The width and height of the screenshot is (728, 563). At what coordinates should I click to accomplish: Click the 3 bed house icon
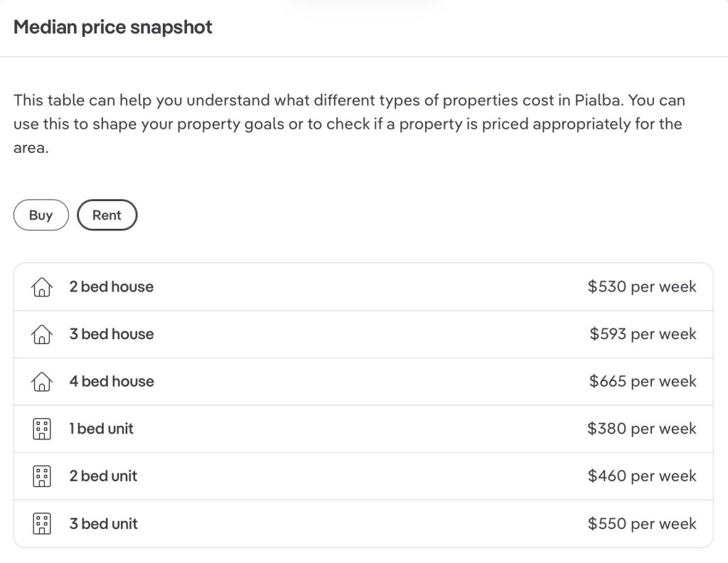(x=42, y=334)
